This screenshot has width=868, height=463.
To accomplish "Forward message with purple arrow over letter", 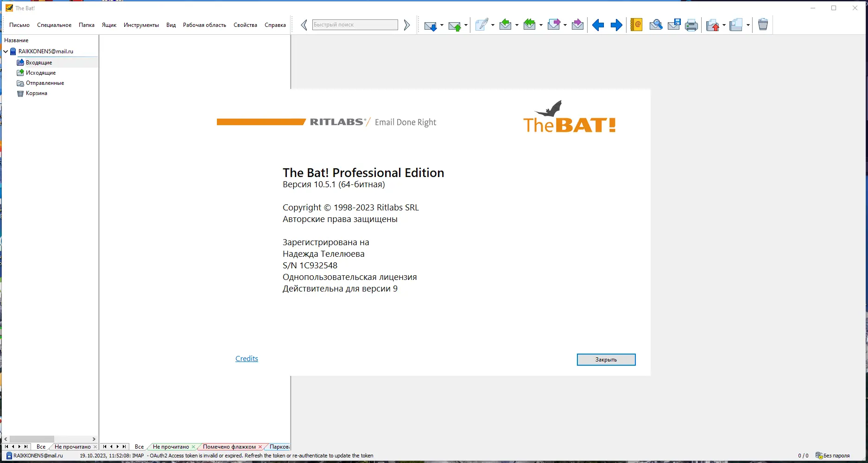I will coord(554,25).
